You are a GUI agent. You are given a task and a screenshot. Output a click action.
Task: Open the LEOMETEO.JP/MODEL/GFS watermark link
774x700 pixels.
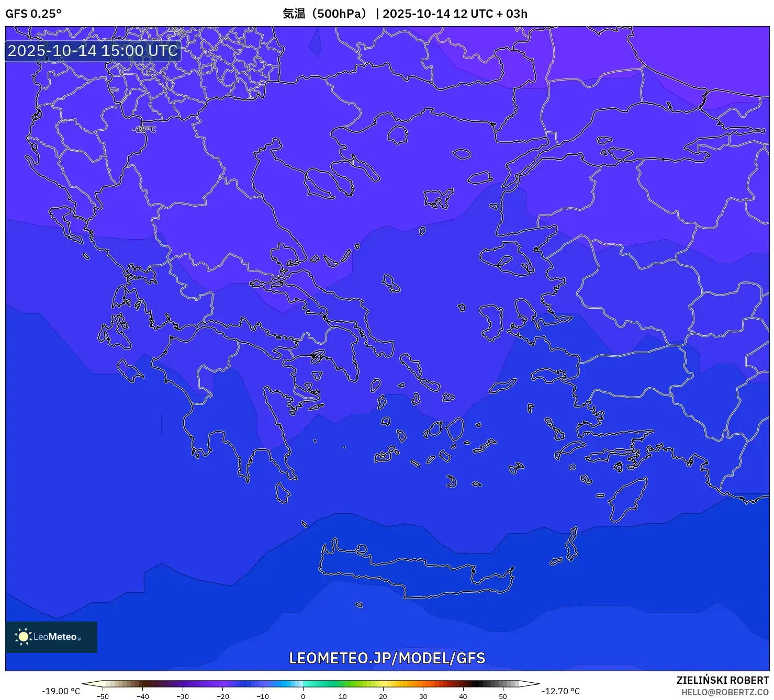click(387, 658)
